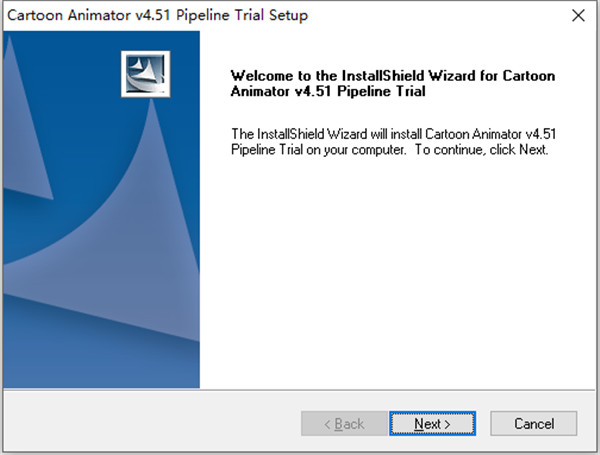Click Next to continue the installation
Screen dimensions: 600x455
tap(433, 424)
